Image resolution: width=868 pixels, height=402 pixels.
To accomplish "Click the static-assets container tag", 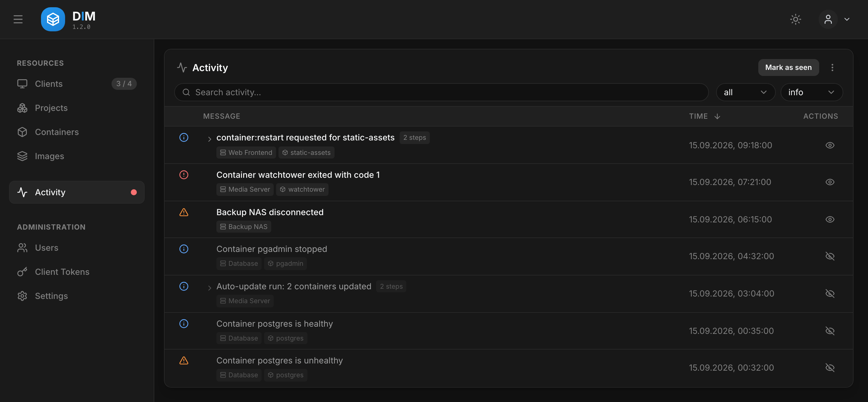I will [306, 153].
